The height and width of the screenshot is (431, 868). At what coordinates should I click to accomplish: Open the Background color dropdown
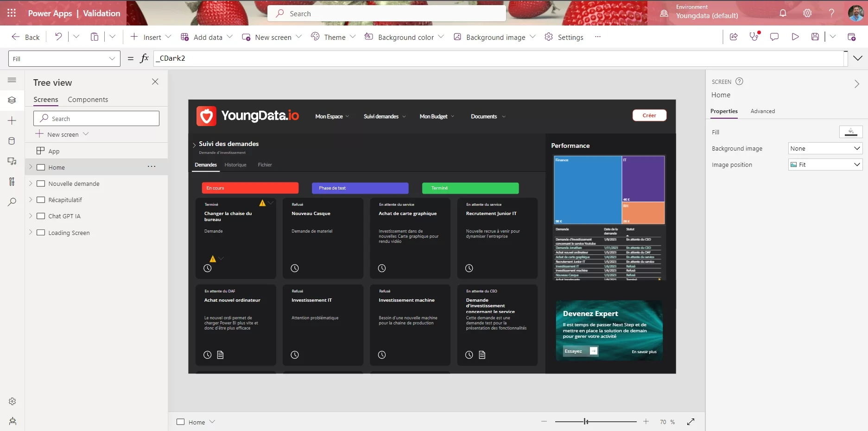click(441, 37)
